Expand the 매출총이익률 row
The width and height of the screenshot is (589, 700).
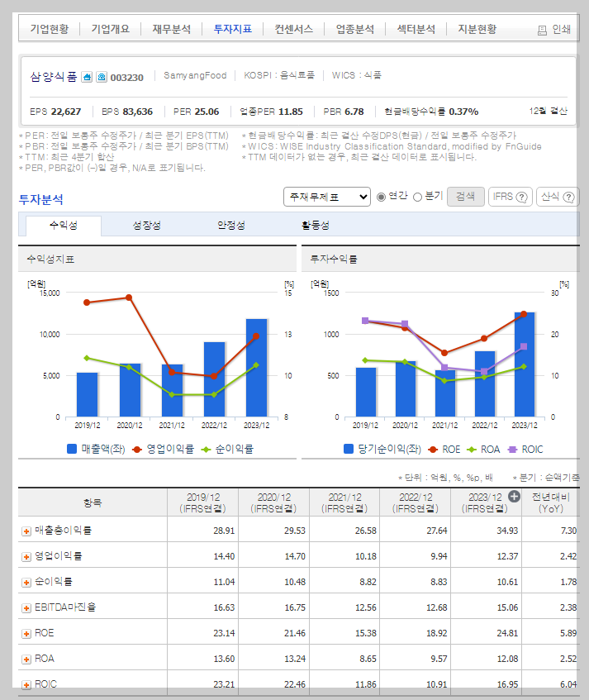tap(26, 531)
